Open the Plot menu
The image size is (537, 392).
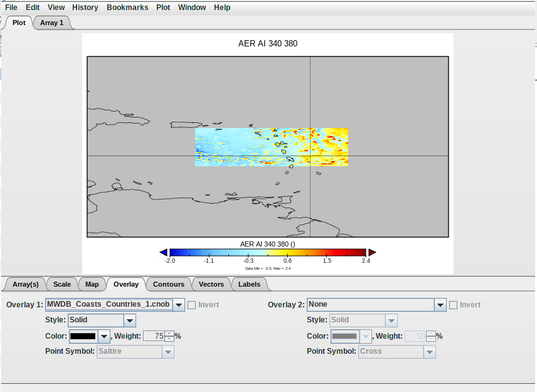point(163,7)
